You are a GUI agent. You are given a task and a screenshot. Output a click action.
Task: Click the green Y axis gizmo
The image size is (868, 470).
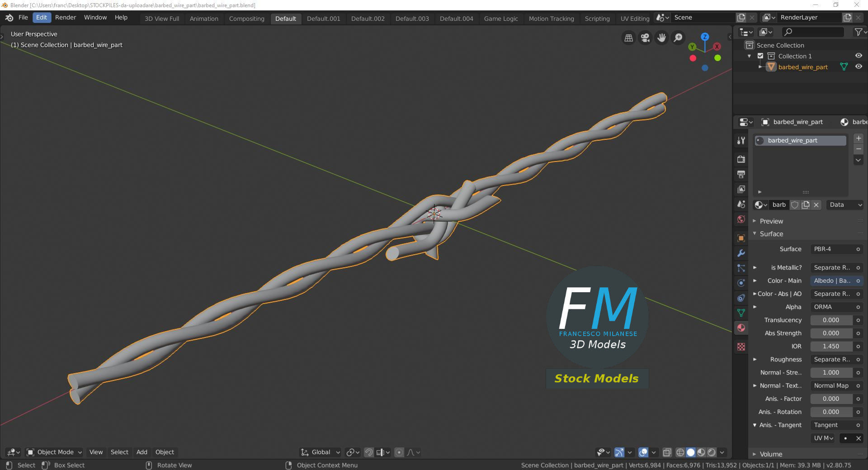[692, 47]
